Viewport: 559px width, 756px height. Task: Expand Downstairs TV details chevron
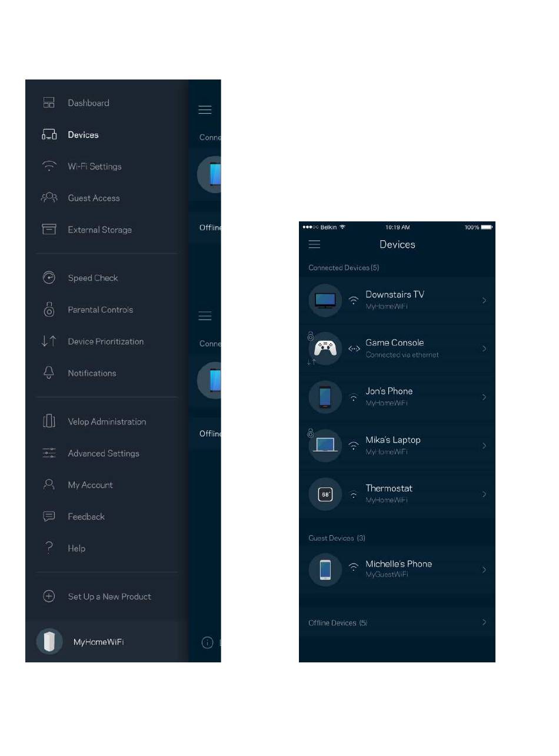pyautogui.click(x=484, y=300)
